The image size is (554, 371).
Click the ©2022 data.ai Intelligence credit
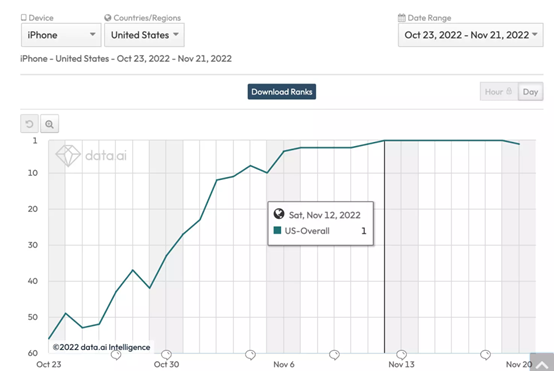point(101,347)
